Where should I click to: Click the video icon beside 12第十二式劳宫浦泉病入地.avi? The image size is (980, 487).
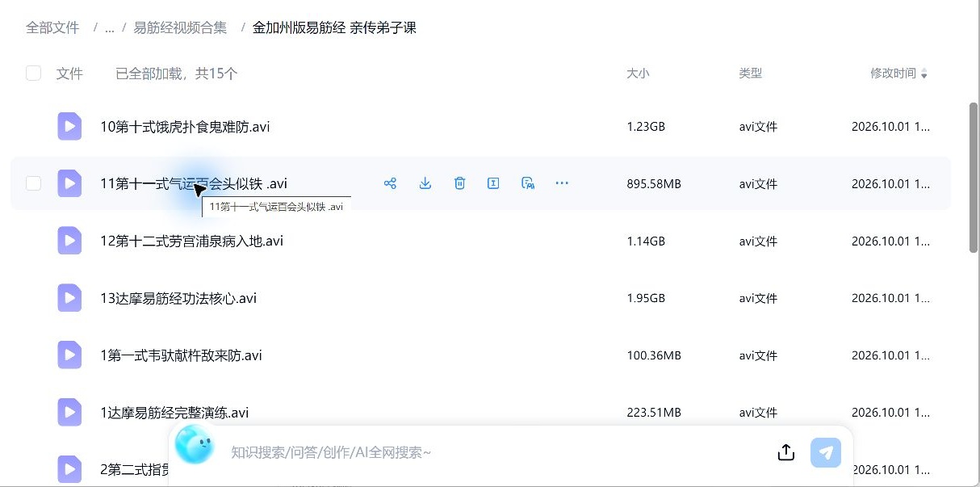(69, 241)
